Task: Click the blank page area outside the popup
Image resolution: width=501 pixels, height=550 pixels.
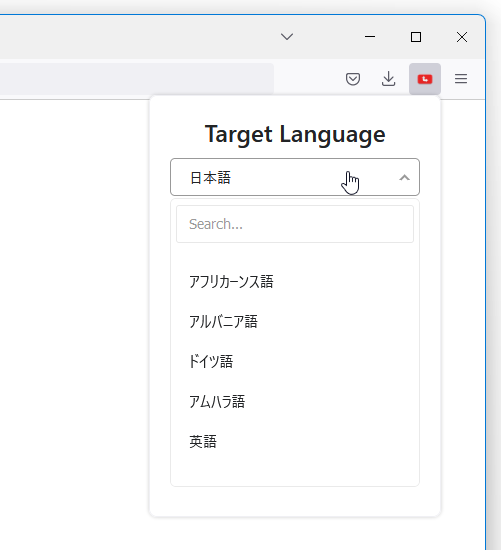Action: [74, 316]
